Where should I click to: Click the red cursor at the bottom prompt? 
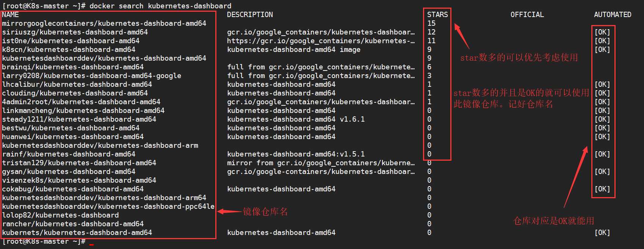coord(91,244)
